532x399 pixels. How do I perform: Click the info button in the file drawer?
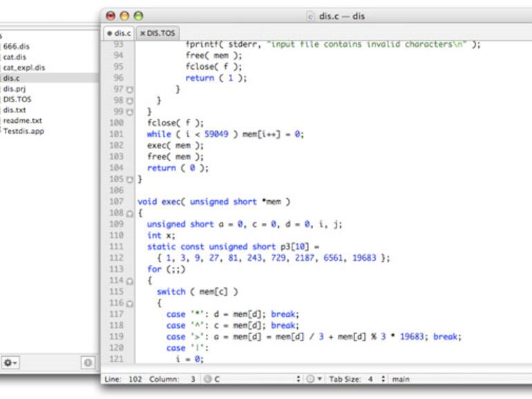[x=88, y=362]
